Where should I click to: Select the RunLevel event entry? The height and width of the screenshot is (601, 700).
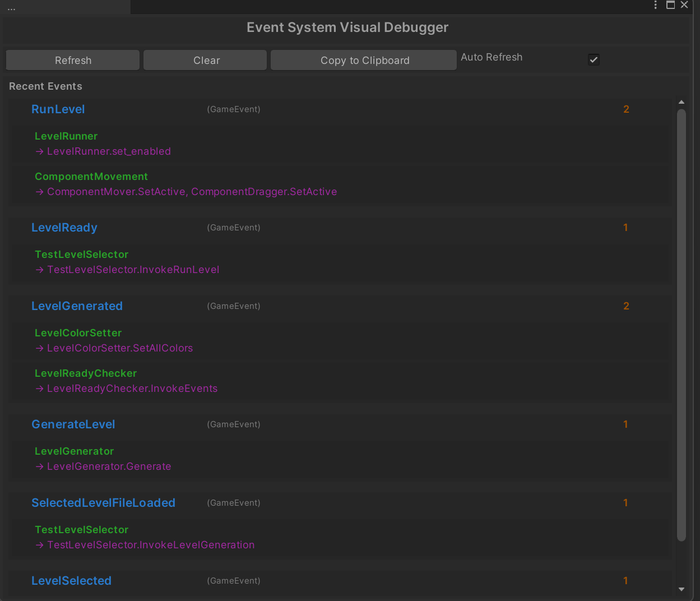(58, 109)
